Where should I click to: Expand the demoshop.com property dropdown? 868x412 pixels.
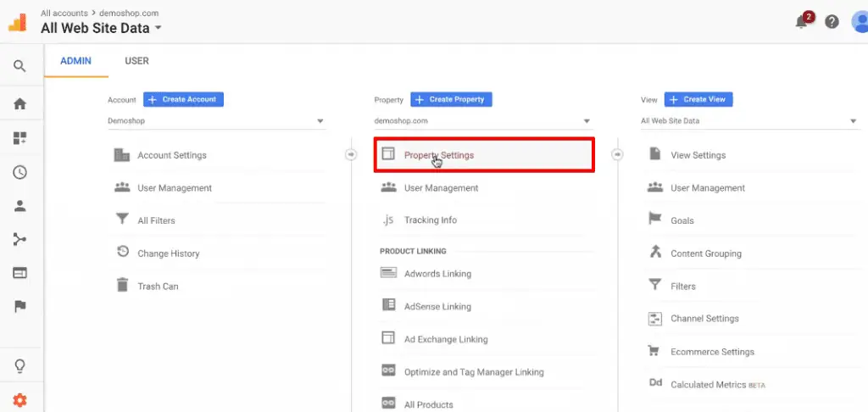[x=482, y=120]
